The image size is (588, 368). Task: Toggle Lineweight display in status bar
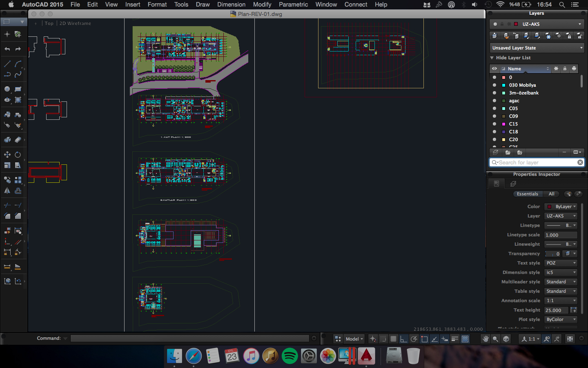tap(454, 339)
